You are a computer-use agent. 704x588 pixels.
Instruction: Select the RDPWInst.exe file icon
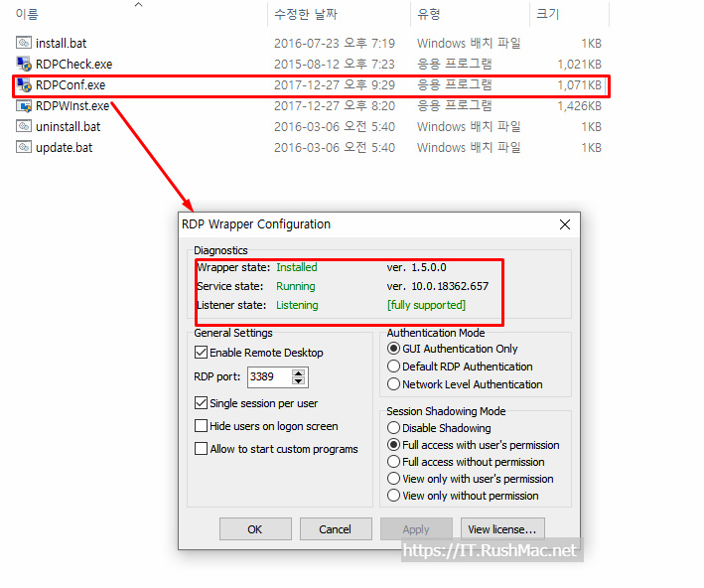point(24,106)
